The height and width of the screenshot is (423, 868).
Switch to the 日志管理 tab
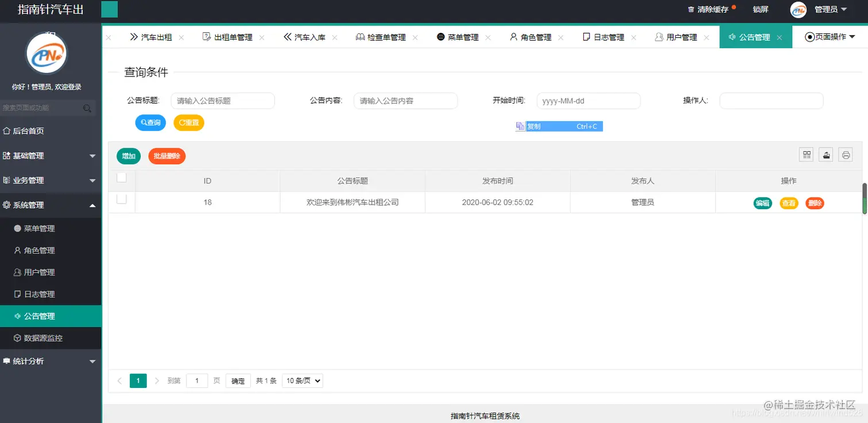click(x=603, y=37)
